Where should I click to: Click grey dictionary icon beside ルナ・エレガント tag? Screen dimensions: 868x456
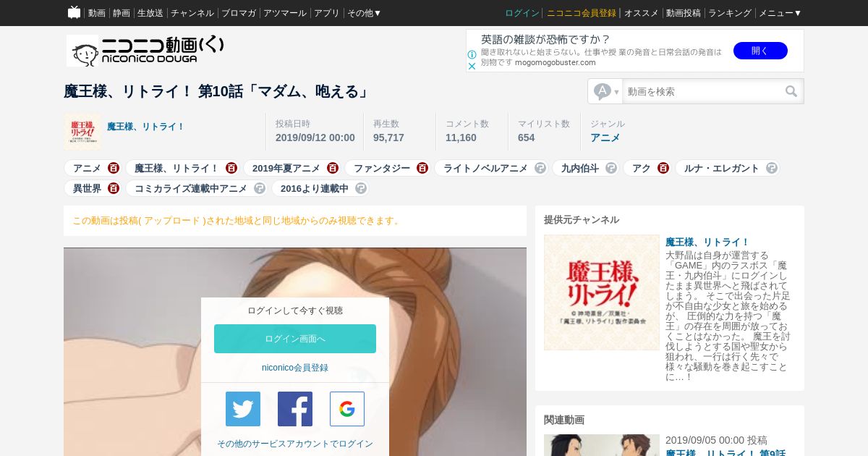point(772,168)
